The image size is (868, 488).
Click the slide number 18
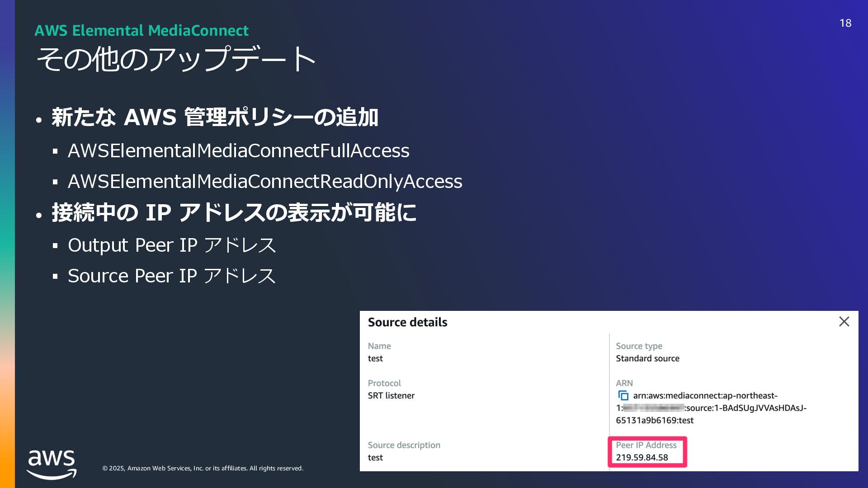coord(845,23)
